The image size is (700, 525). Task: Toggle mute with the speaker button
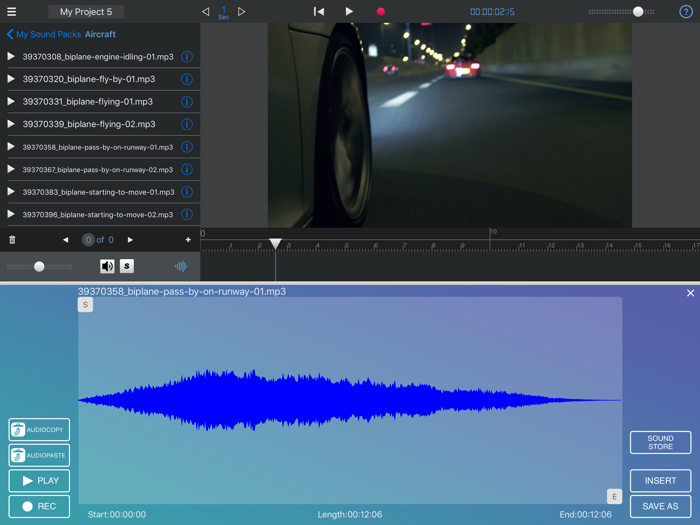[107, 267]
